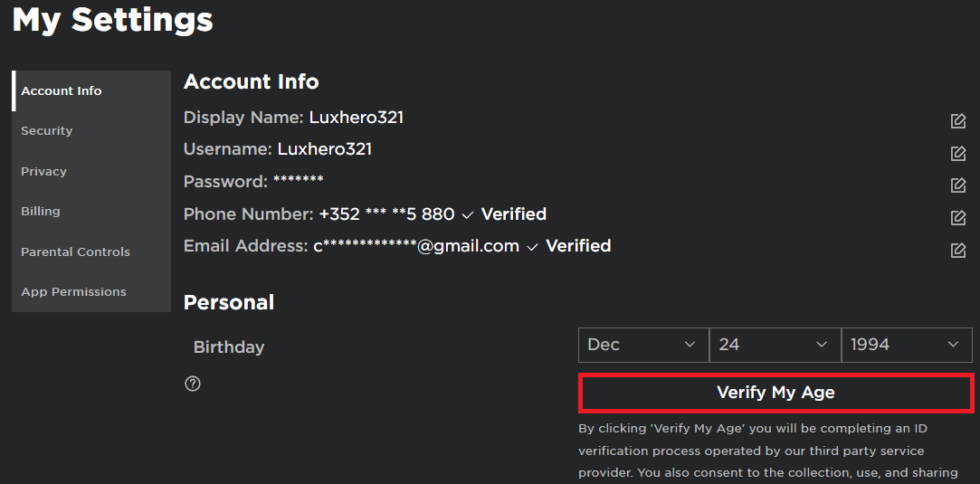This screenshot has height=484, width=980.
Task: Click the masked phone number ending 880
Action: point(386,214)
